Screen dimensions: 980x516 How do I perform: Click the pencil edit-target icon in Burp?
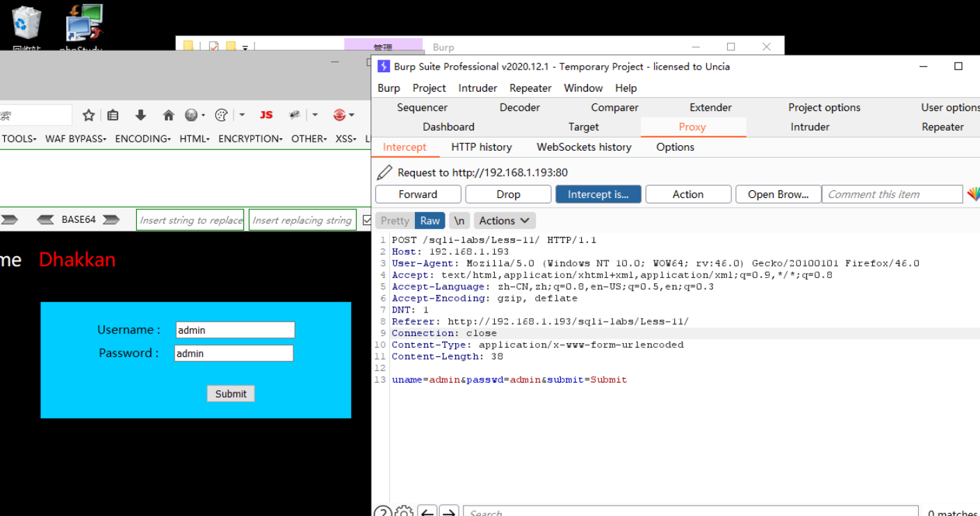(x=384, y=172)
